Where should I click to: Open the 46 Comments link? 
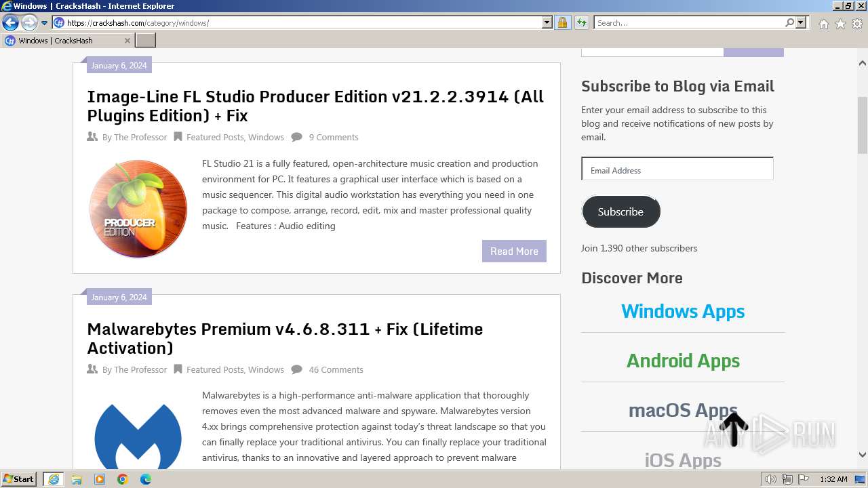pos(336,369)
